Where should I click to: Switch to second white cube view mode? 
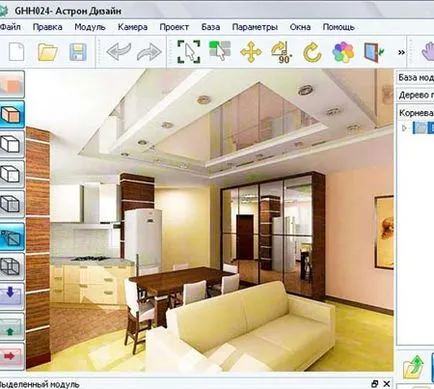pyautogui.click(x=12, y=174)
